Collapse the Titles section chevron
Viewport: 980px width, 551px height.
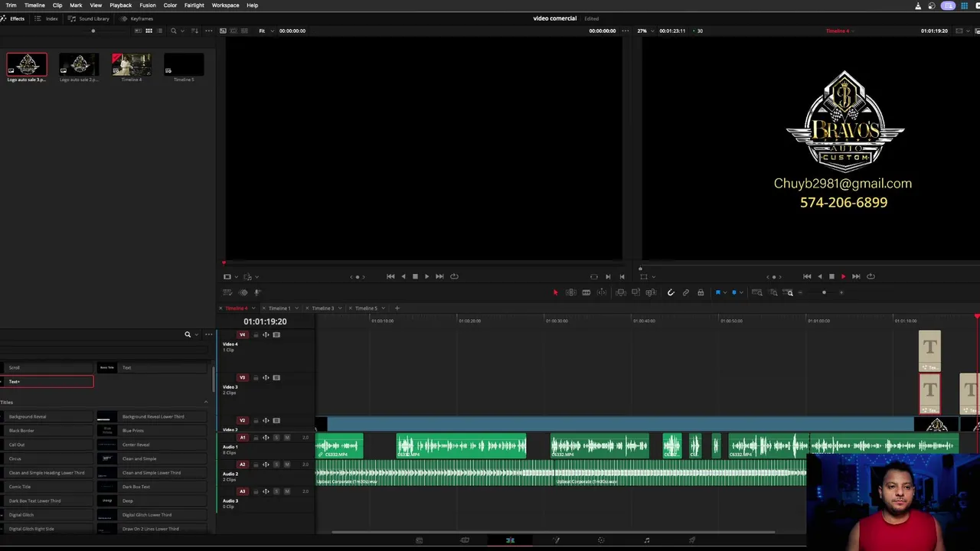pos(205,402)
